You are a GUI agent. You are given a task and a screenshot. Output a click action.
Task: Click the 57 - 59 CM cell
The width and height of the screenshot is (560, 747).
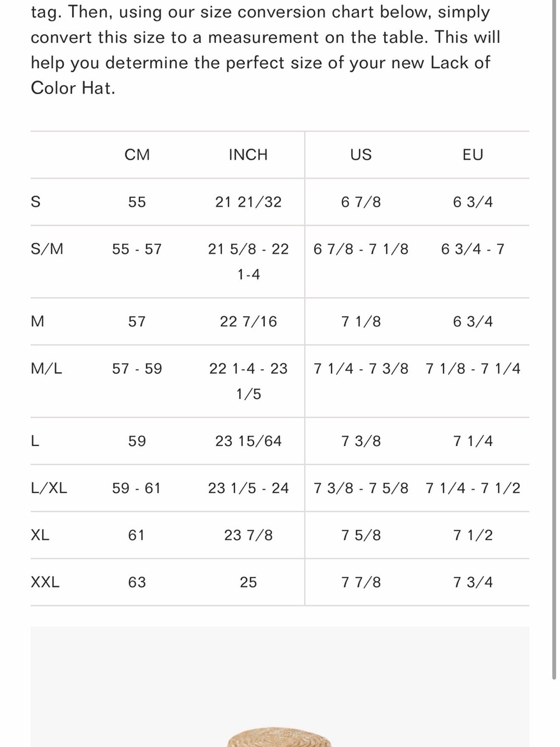137,369
